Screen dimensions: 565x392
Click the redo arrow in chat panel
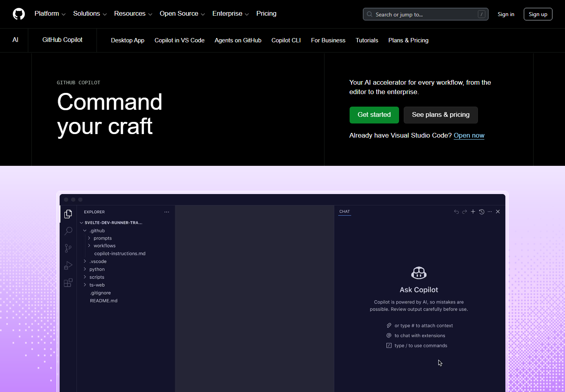[x=465, y=212]
